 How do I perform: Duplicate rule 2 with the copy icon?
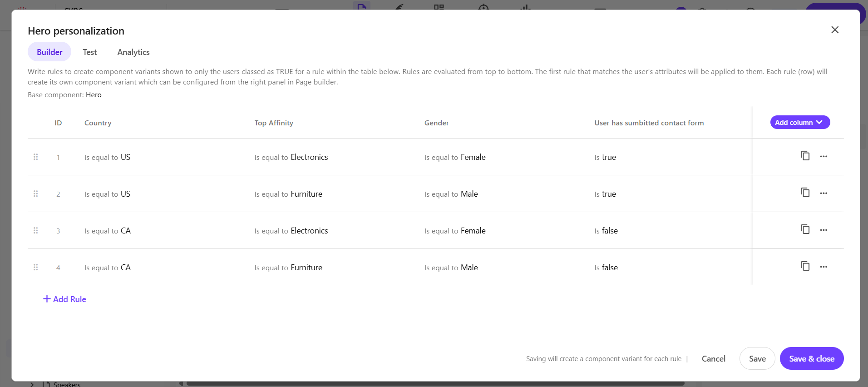(805, 193)
